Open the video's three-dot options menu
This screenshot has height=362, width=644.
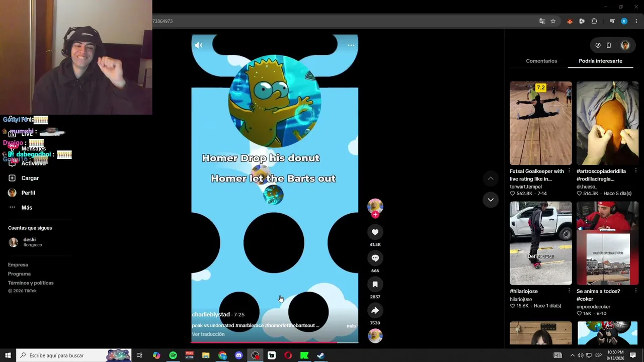tap(351, 45)
